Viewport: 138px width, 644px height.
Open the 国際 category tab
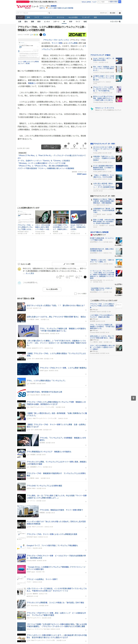point(32,21)
